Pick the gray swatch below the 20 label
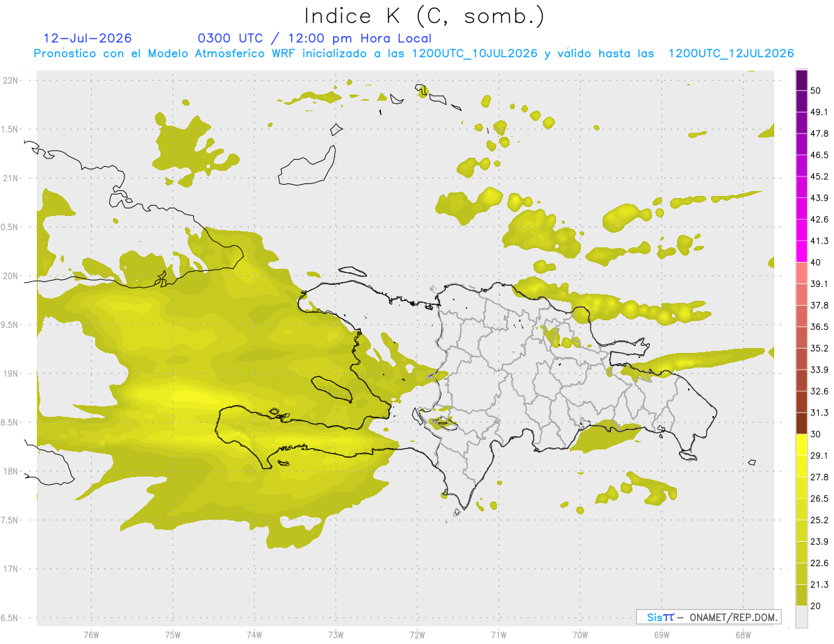834x644 pixels. pyautogui.click(x=801, y=617)
